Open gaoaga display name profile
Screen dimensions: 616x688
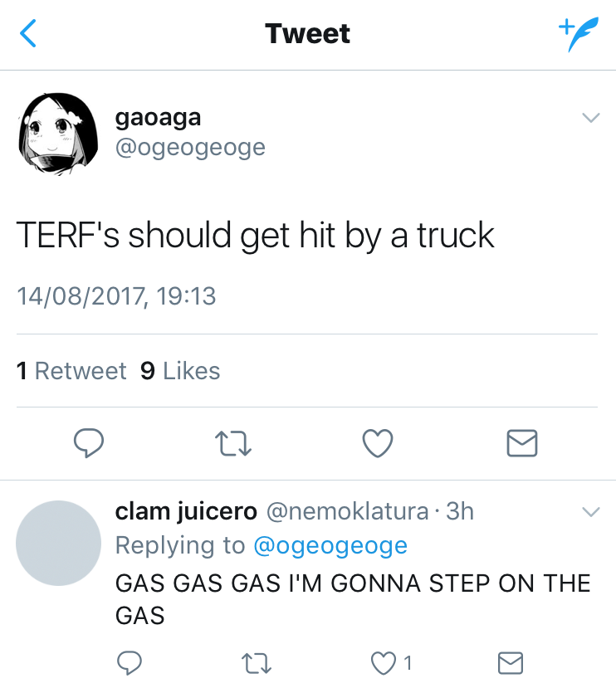pos(158,117)
